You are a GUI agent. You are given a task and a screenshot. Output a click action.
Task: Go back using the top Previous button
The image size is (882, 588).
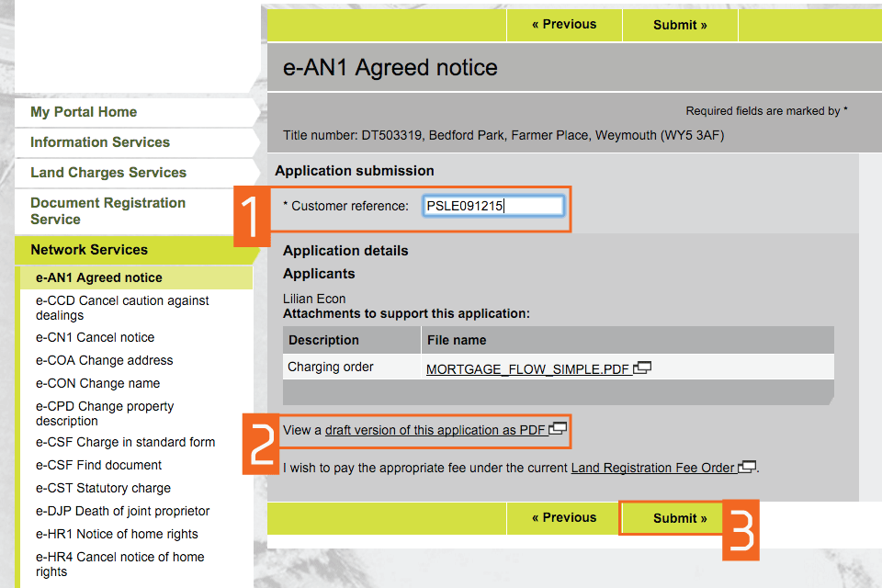563,25
